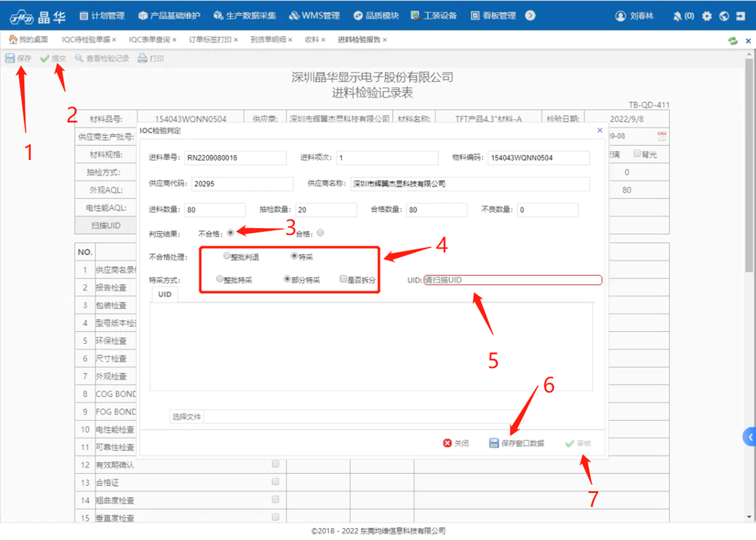
Task: Click the globe language icon
Action: (724, 16)
